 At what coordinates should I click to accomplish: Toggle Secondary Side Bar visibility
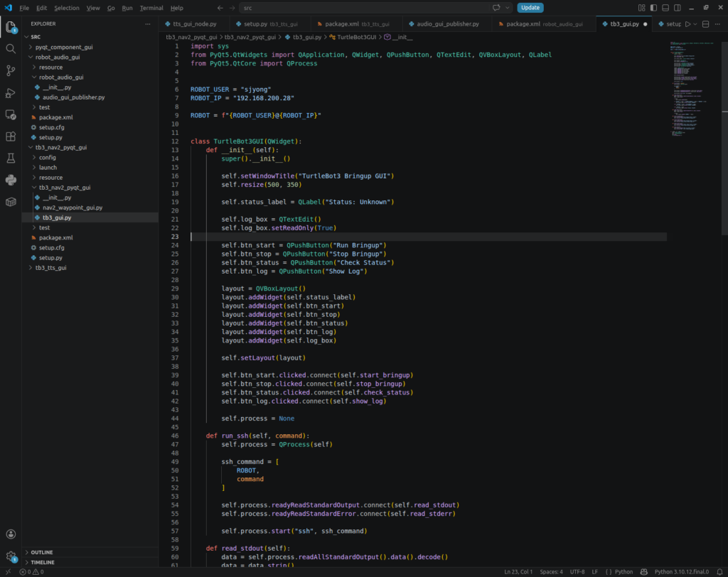tap(678, 8)
